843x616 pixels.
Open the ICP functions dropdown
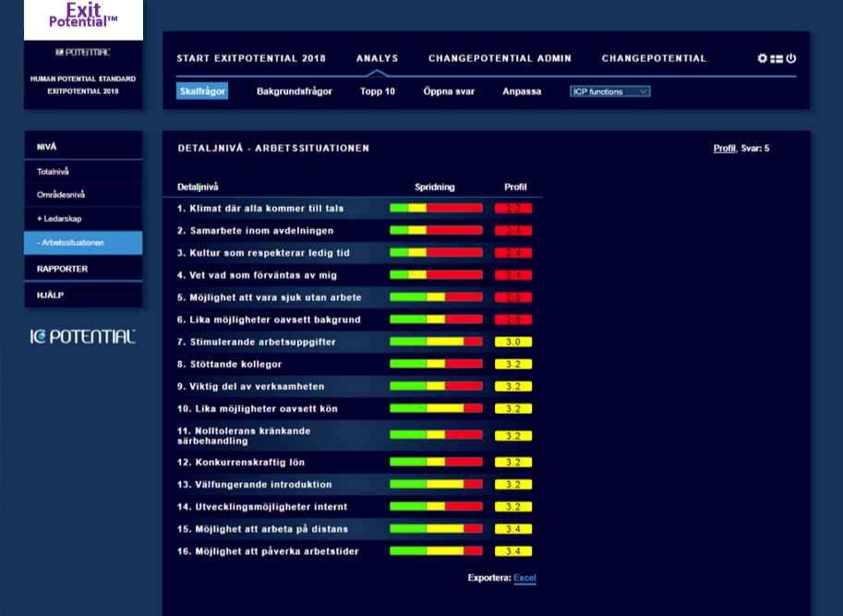610,91
